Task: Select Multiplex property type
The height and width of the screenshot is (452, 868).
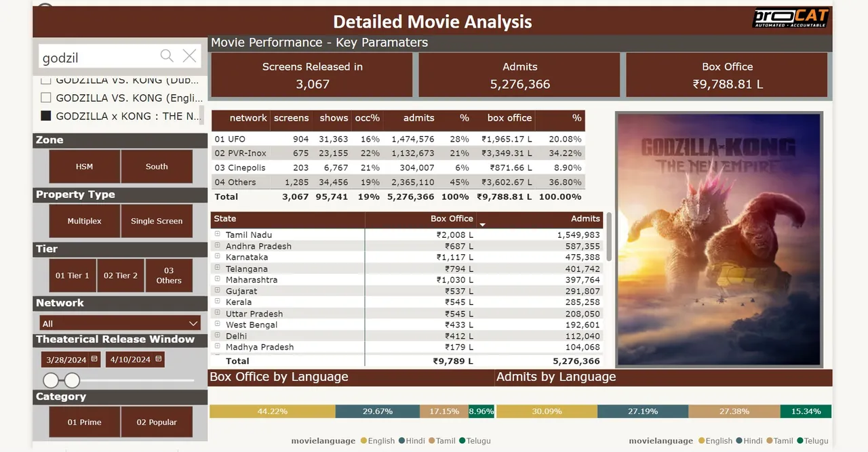Action: [85, 221]
